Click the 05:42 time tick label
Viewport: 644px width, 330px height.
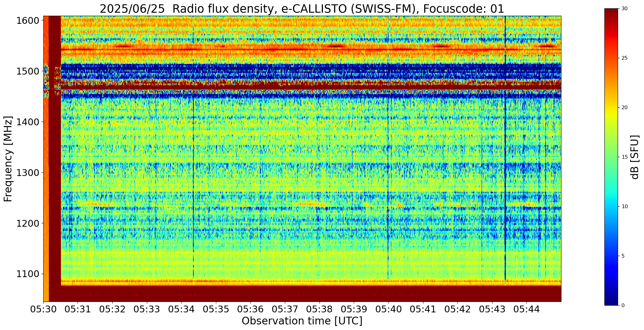pyautogui.click(x=457, y=309)
